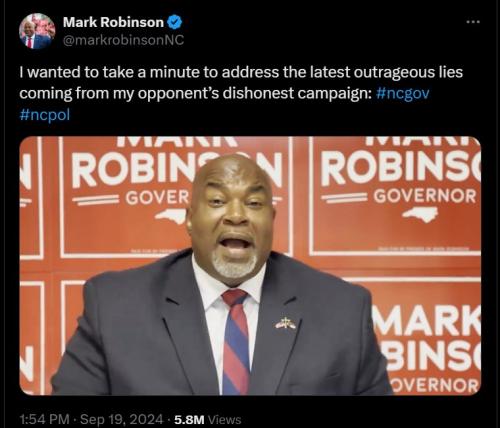Follow the #ncpol hashtag
Screen dimensions: 500x428
(x=45, y=115)
